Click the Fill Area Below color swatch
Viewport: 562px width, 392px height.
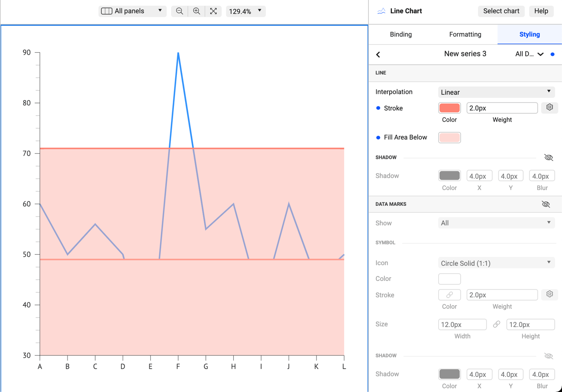[449, 138]
